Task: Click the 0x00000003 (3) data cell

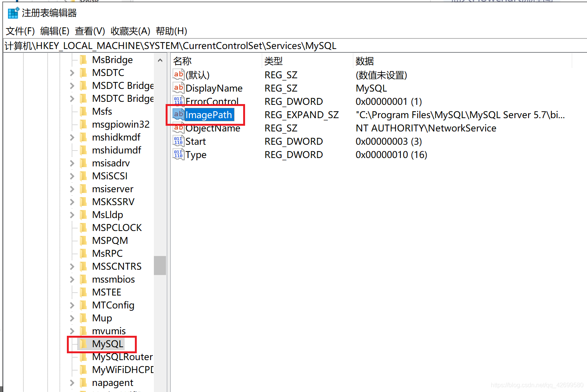Action: pos(389,141)
